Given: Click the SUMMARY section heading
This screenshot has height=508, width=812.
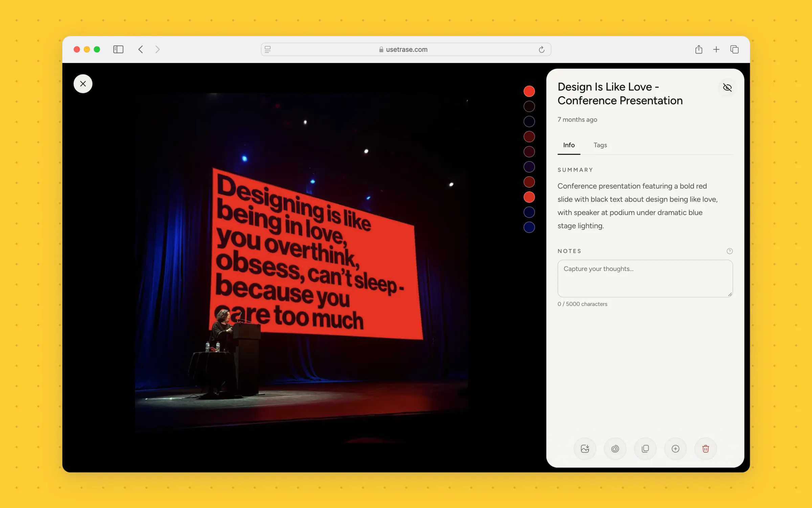Looking at the screenshot, I should [x=575, y=170].
